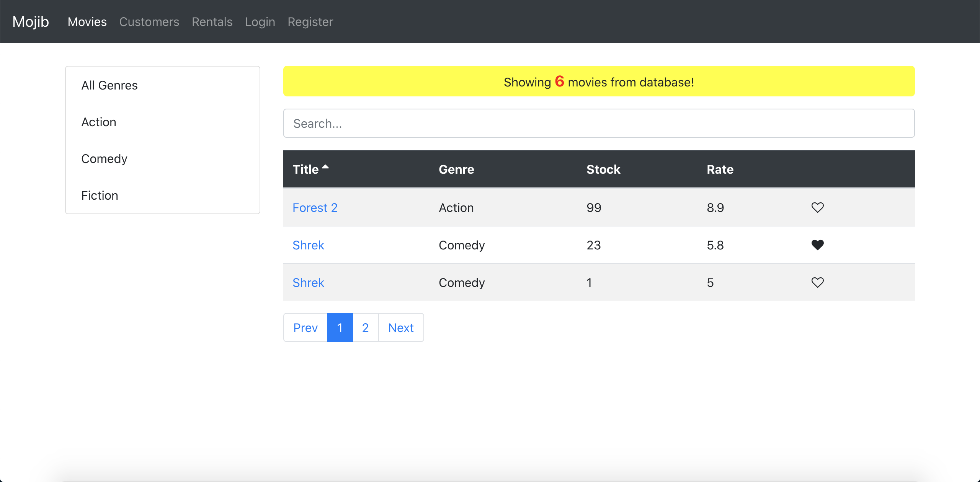
Task: Select the Fiction genre filter
Action: point(100,195)
